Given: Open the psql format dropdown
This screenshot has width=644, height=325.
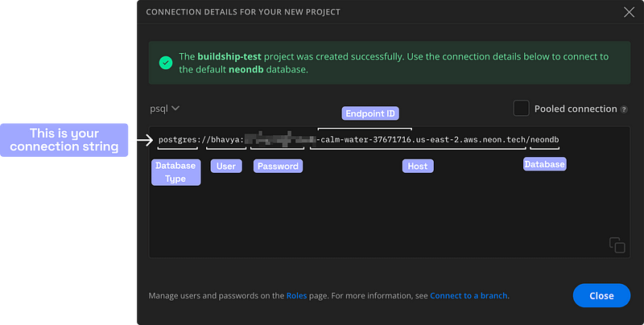Looking at the screenshot, I should coord(164,109).
